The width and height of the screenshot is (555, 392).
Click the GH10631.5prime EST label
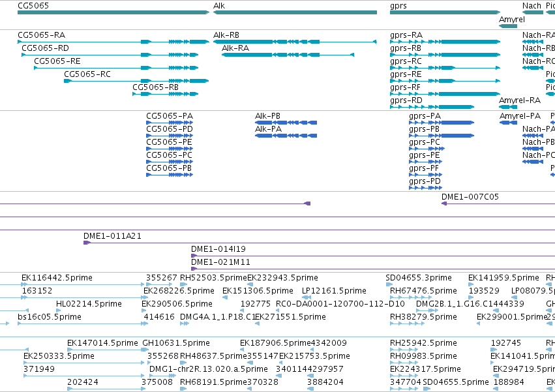[176, 344]
